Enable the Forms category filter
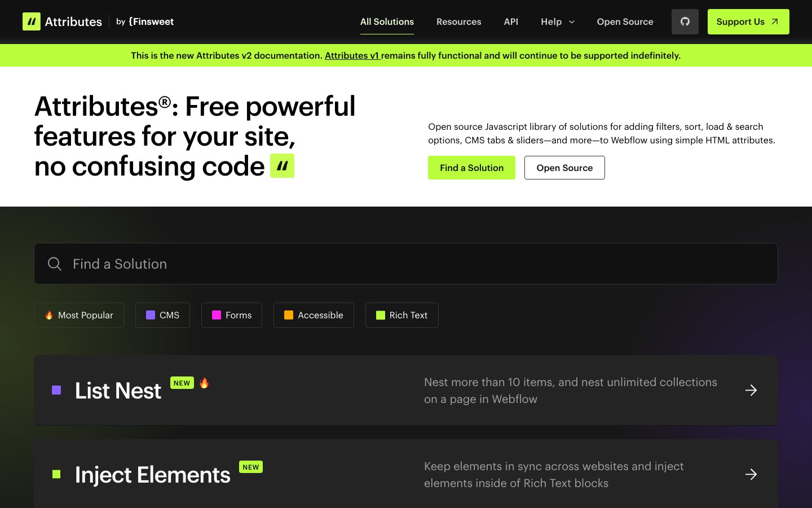The height and width of the screenshot is (508, 812). pos(232,315)
